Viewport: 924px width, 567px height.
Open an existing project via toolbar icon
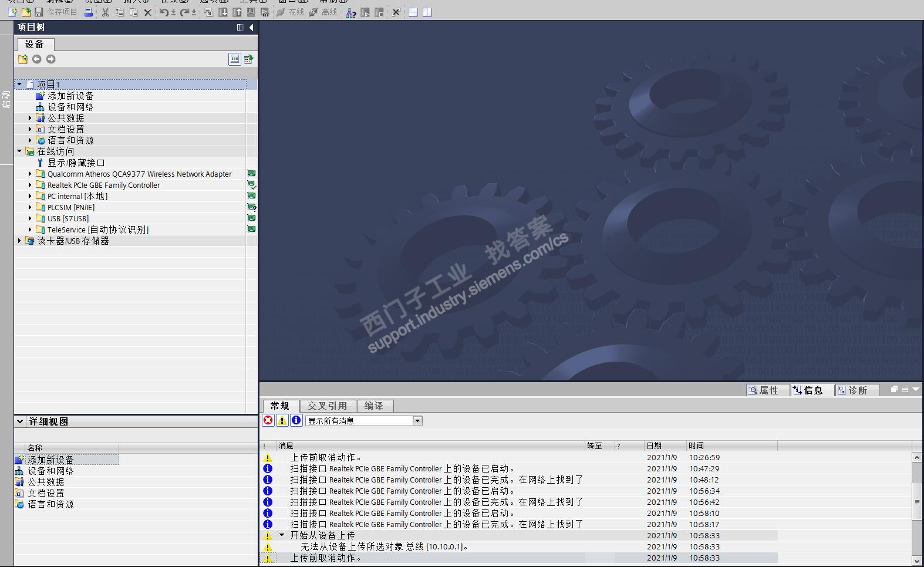tap(26, 12)
